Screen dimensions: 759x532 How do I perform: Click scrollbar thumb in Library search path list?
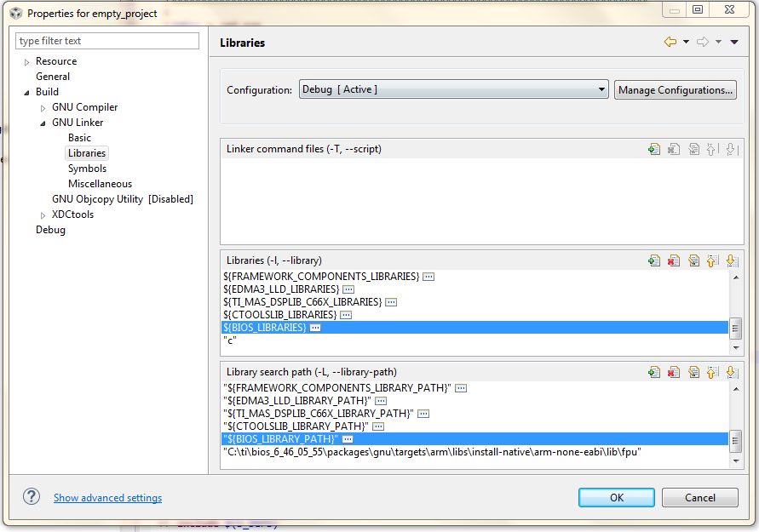(736, 441)
